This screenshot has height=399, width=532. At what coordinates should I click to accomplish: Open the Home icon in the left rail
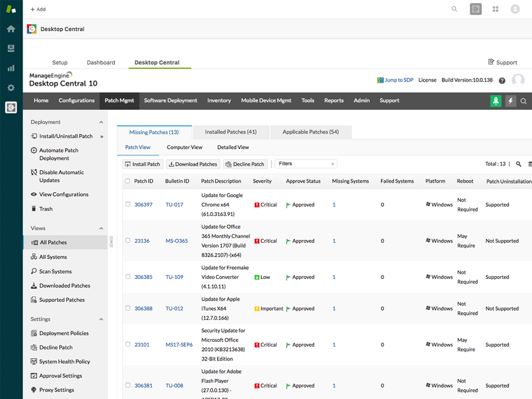pyautogui.click(x=11, y=29)
